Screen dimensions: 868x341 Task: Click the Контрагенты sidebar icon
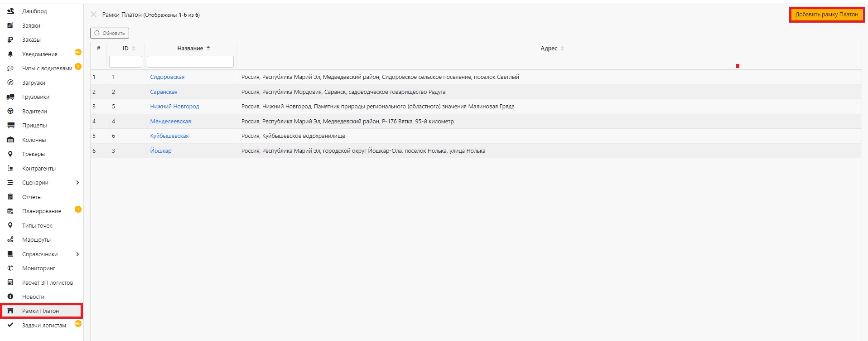10,168
